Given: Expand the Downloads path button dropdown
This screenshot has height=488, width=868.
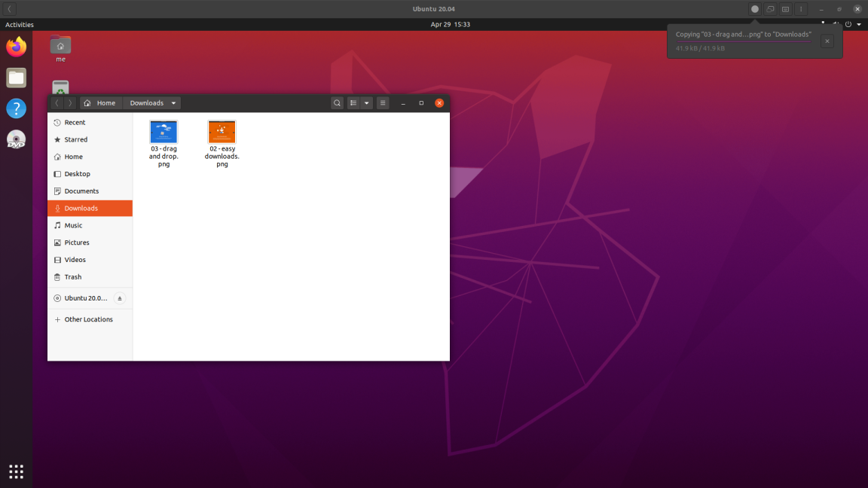Looking at the screenshot, I should (173, 102).
